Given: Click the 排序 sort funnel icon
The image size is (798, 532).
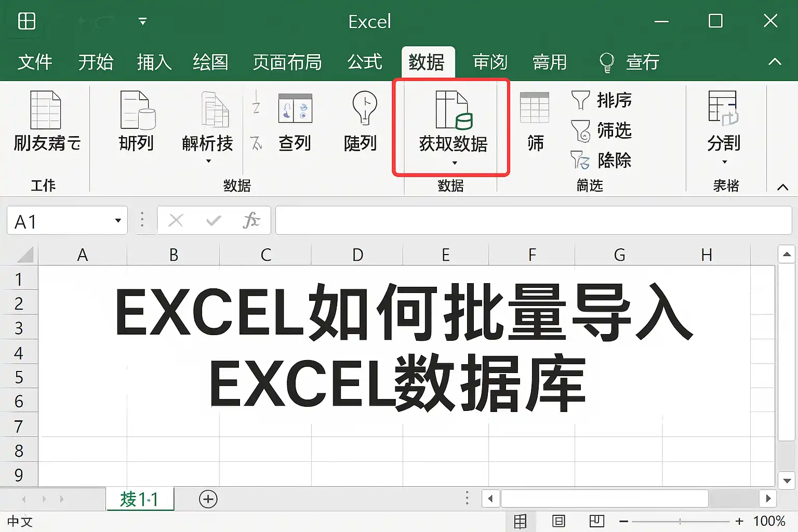Looking at the screenshot, I should [x=580, y=100].
